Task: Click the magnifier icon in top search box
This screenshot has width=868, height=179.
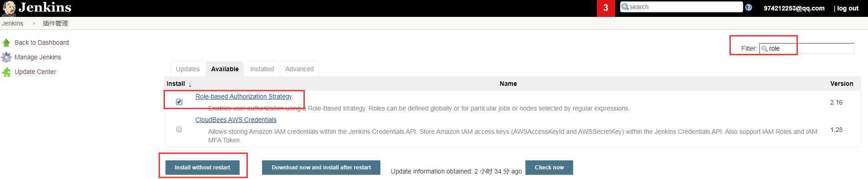Action: pos(625,7)
